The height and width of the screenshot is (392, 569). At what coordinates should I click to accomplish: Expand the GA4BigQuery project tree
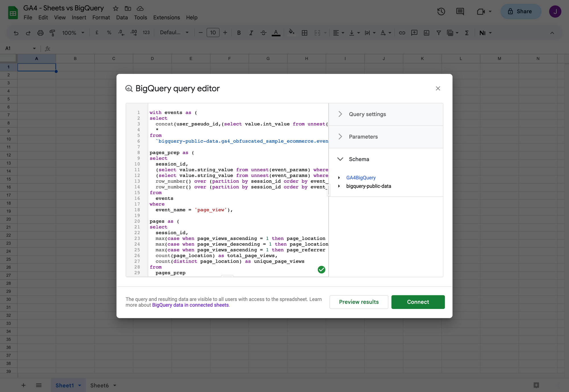tap(339, 178)
